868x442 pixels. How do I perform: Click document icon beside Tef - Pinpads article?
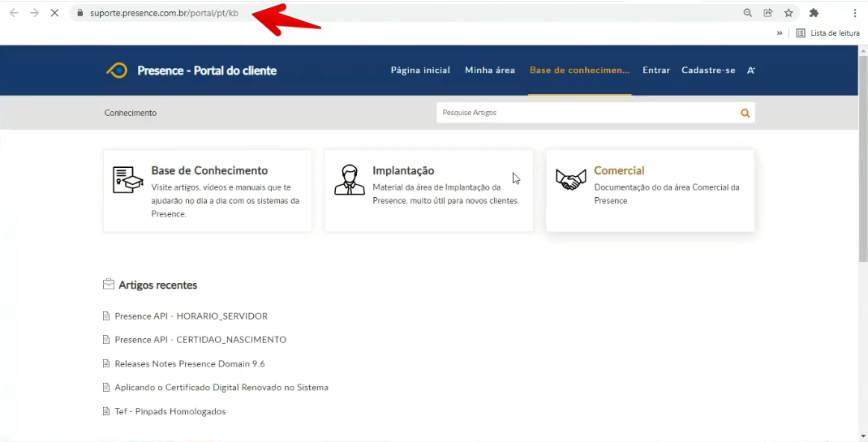click(x=106, y=411)
